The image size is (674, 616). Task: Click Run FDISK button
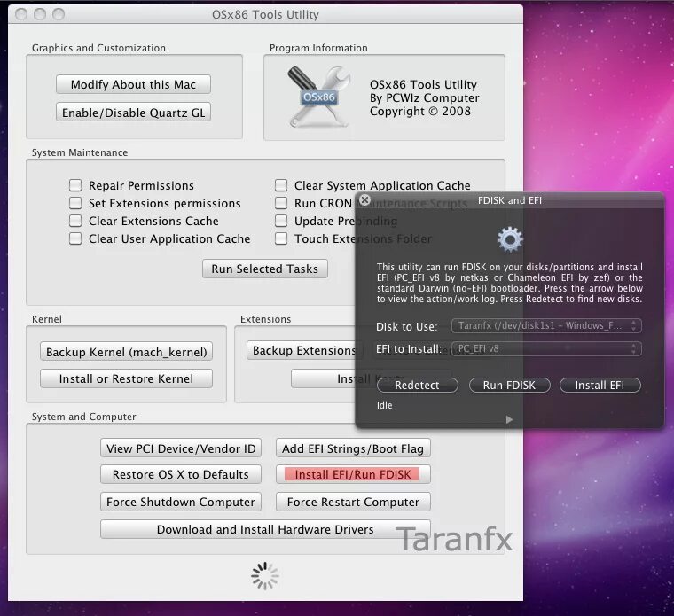509,385
